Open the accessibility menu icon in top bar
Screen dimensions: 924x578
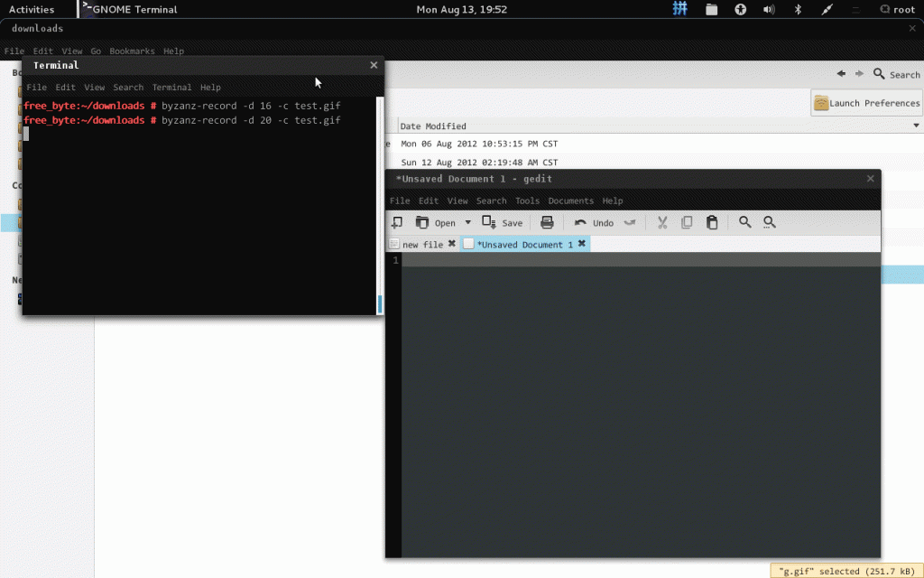click(740, 9)
